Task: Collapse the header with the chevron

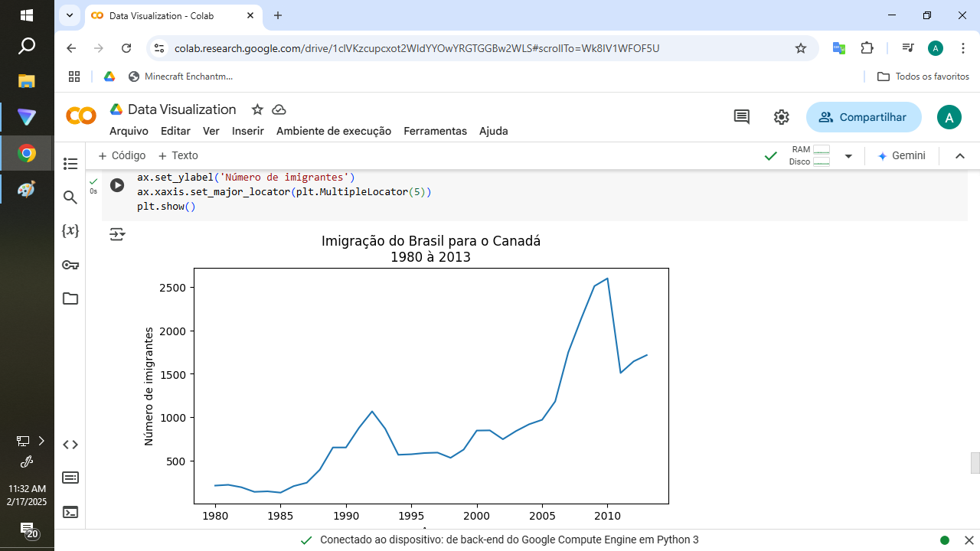Action: [960, 156]
